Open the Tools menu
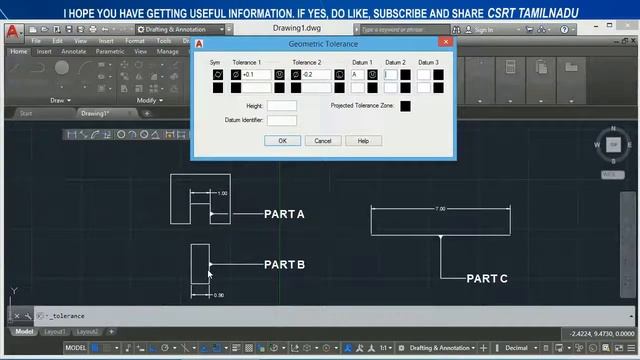 164,41
